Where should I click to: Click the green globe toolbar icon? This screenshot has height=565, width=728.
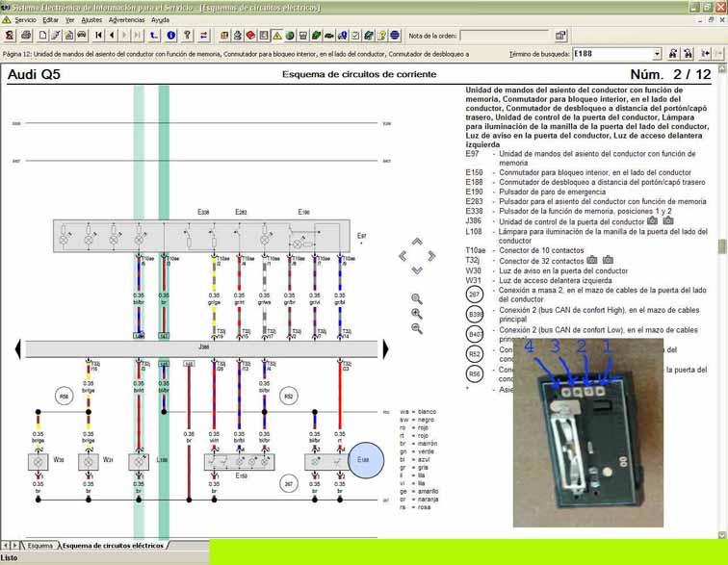(290, 36)
